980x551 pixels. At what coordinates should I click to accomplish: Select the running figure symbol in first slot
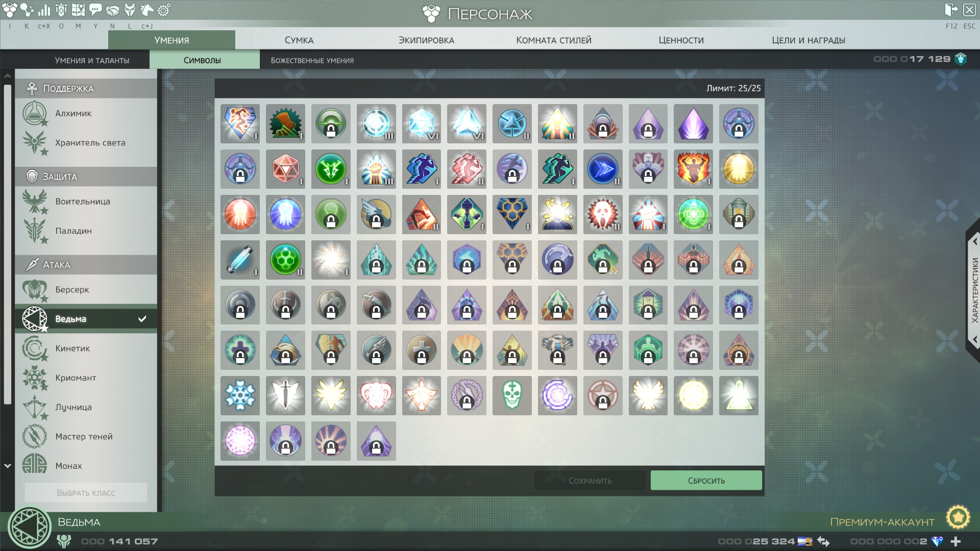pyautogui.click(x=240, y=123)
